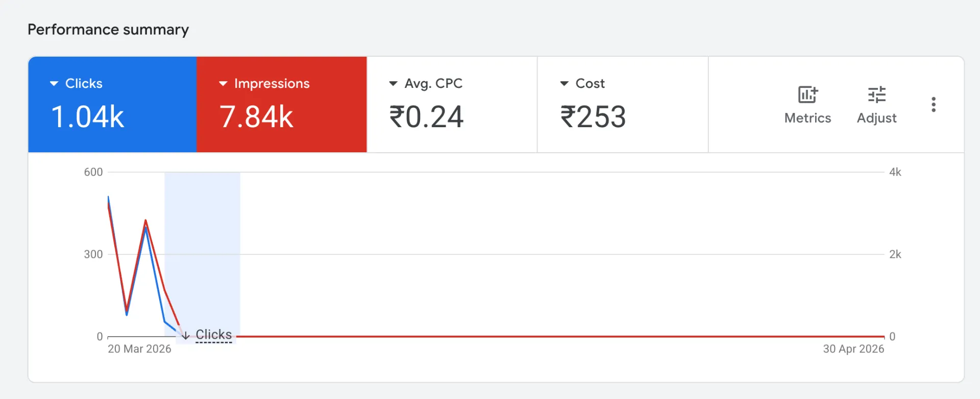Click the 30 Apr 2026 end date label

click(853, 349)
